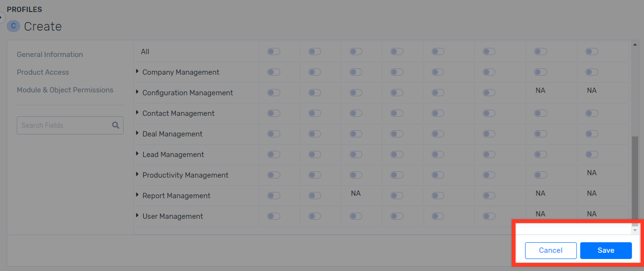Click the NA cell in Productivity Management row
This screenshot has width=644, height=271.
coord(592,173)
